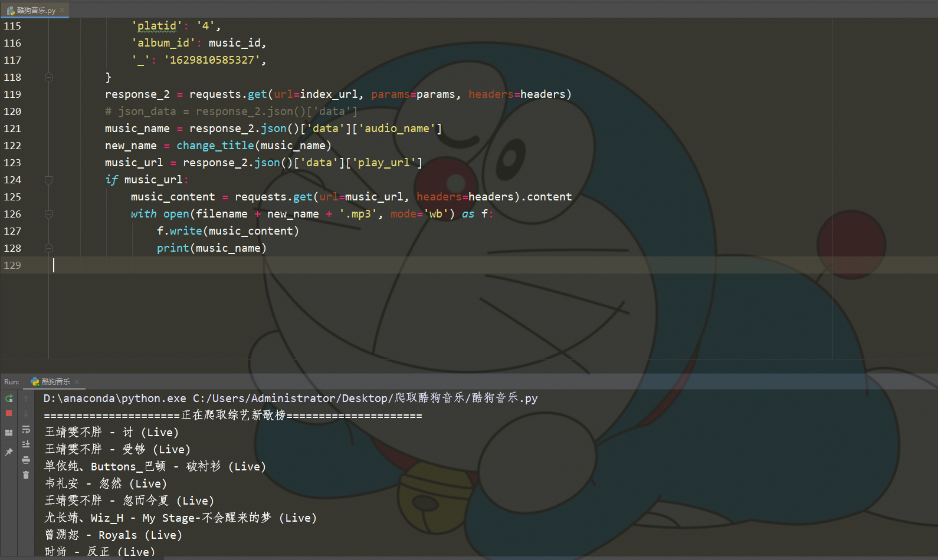The image size is (938, 560).
Task: Go up the stack trace
Action: 26,398
